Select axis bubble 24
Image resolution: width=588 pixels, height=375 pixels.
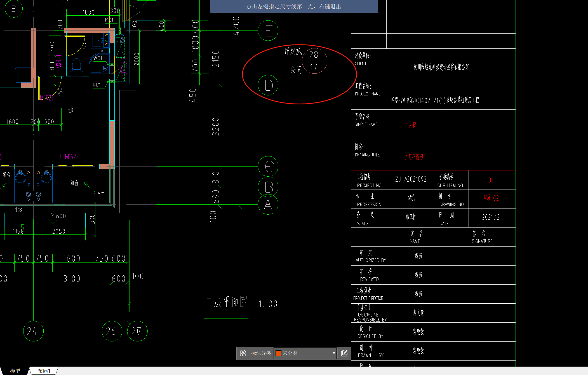33,331
